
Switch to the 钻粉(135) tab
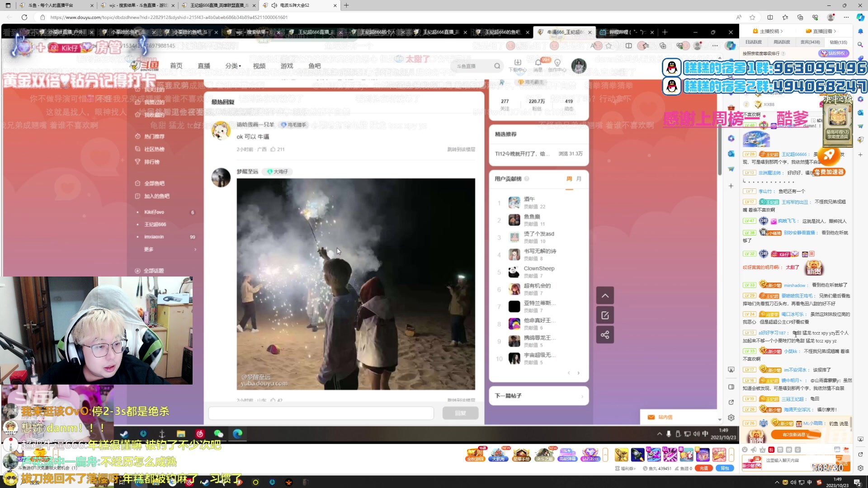[x=839, y=42]
